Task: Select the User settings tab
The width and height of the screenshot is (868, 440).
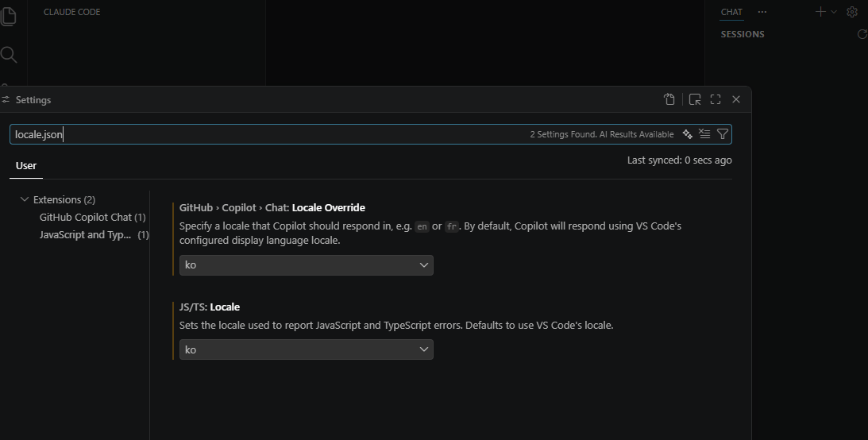Action: (26, 165)
